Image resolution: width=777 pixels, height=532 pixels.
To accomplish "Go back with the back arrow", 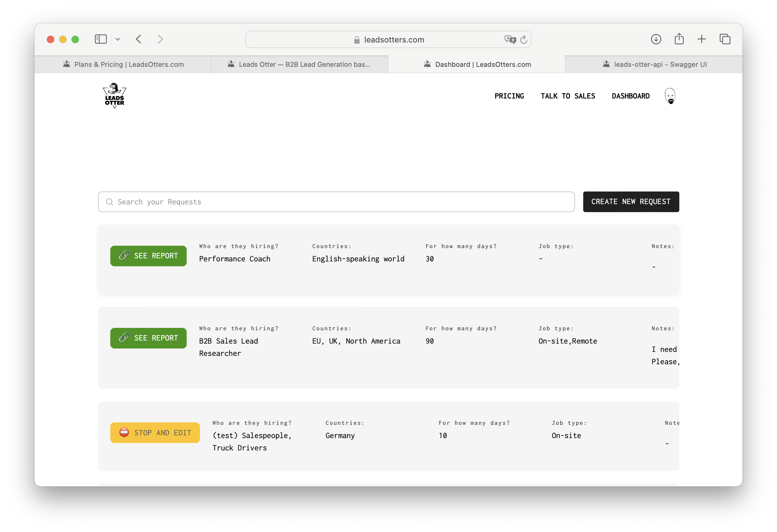I will [x=139, y=39].
